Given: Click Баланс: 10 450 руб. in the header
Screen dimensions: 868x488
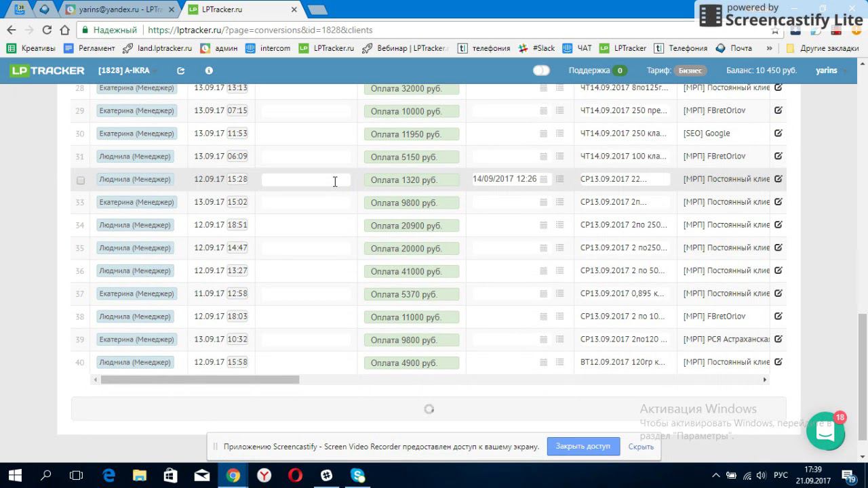Looking at the screenshot, I should click(x=762, y=70).
